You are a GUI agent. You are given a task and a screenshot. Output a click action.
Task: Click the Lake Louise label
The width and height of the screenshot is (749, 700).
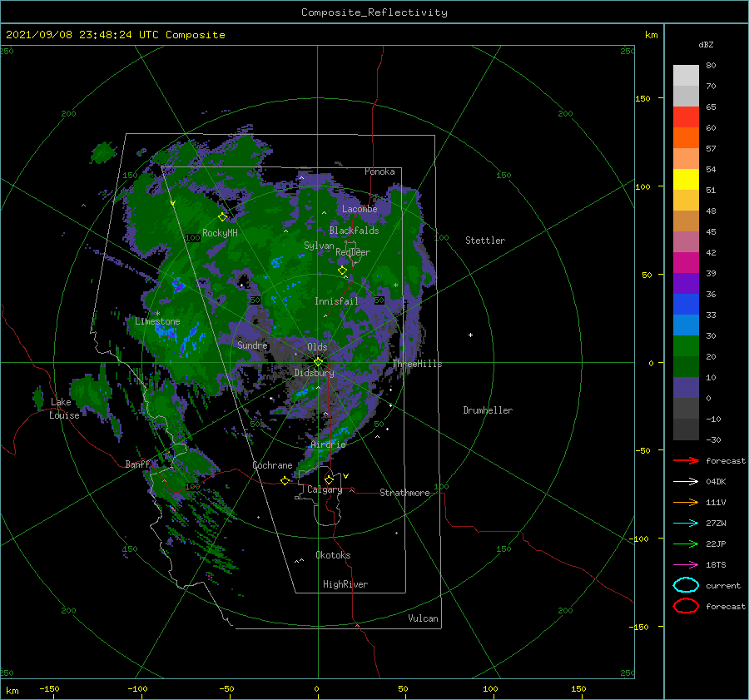(64, 409)
